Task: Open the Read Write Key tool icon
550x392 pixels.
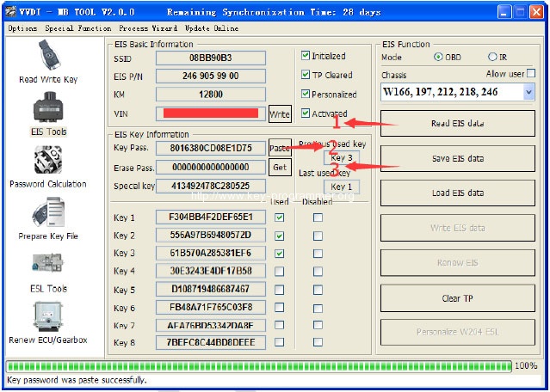Action: pyautogui.click(x=49, y=55)
